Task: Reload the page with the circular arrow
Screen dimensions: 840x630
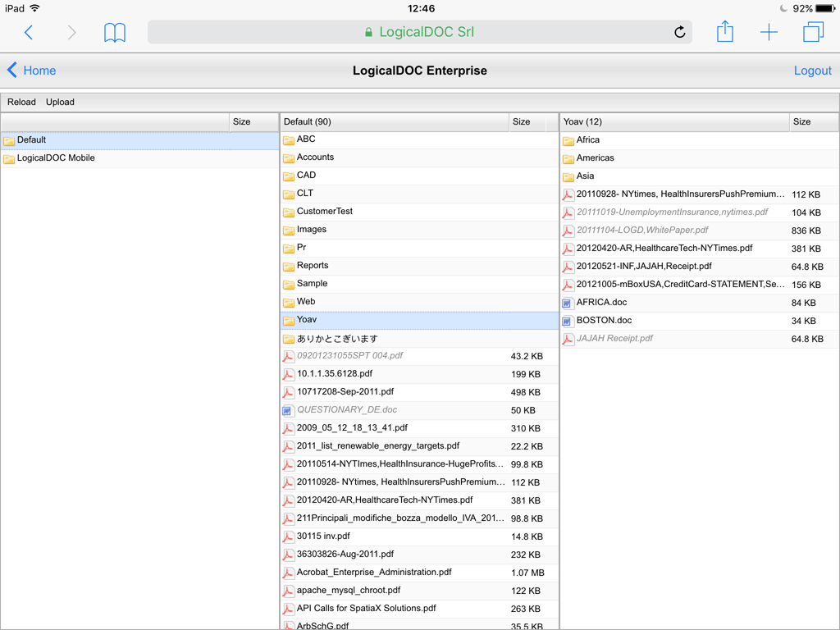Action: coord(680,32)
